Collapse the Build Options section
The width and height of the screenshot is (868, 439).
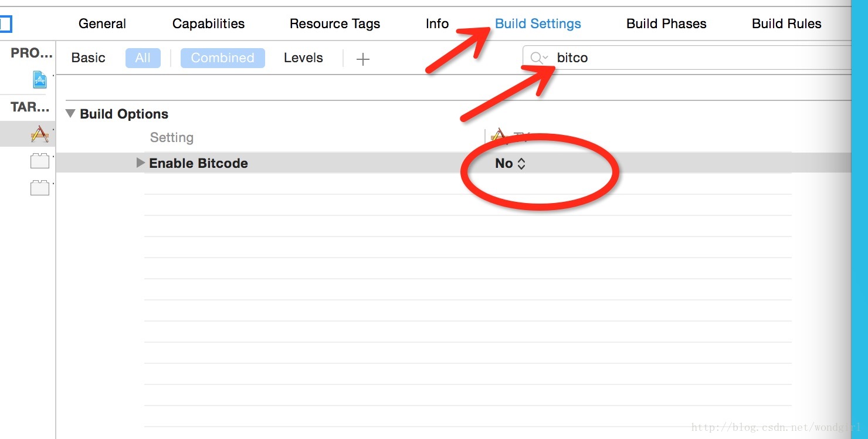pos(71,114)
